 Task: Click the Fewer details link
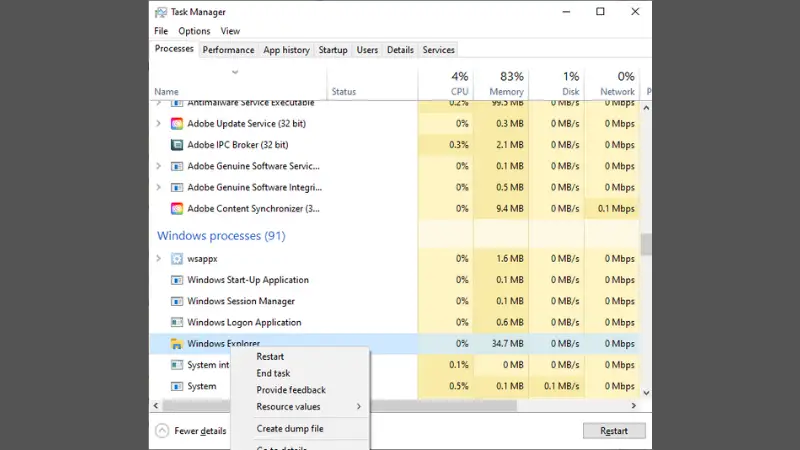pos(200,431)
